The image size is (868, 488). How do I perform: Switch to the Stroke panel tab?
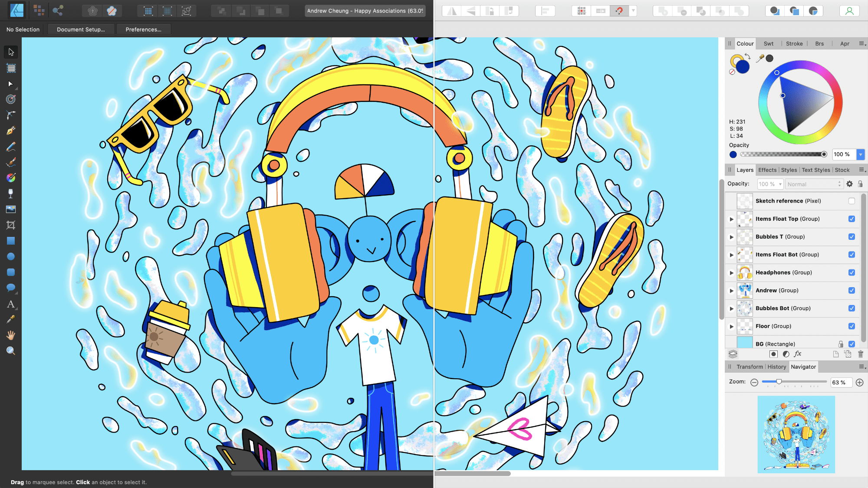794,43
